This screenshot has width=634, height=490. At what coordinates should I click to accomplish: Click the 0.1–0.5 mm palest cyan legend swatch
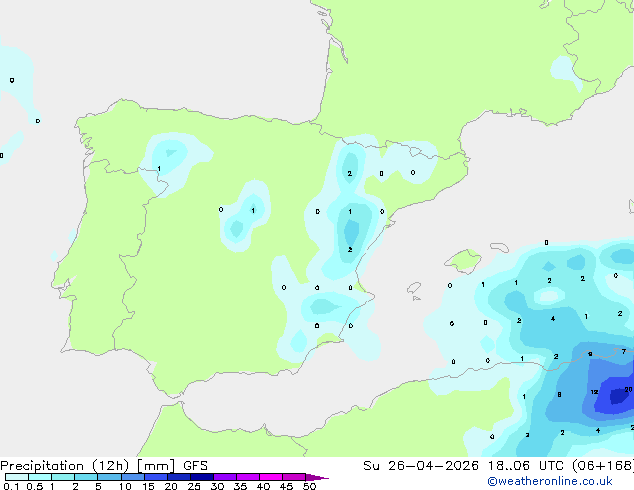pos(17,477)
